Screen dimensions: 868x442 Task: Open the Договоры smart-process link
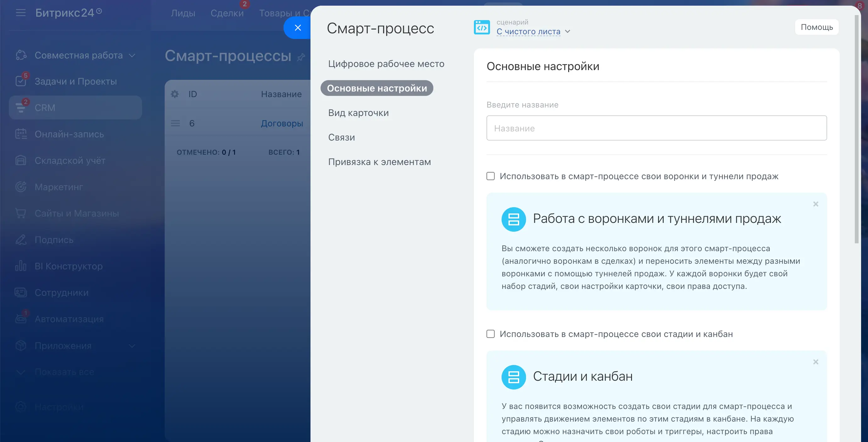point(282,124)
